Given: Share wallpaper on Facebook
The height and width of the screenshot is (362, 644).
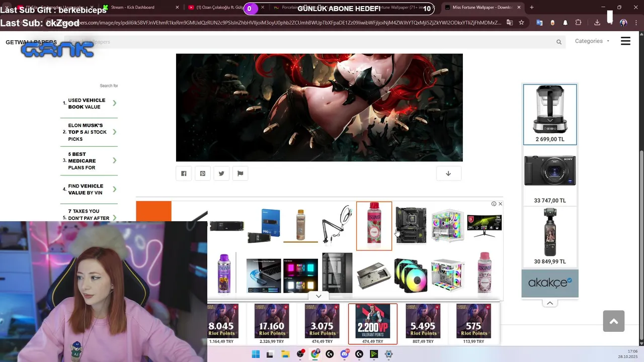Looking at the screenshot, I should tap(184, 173).
